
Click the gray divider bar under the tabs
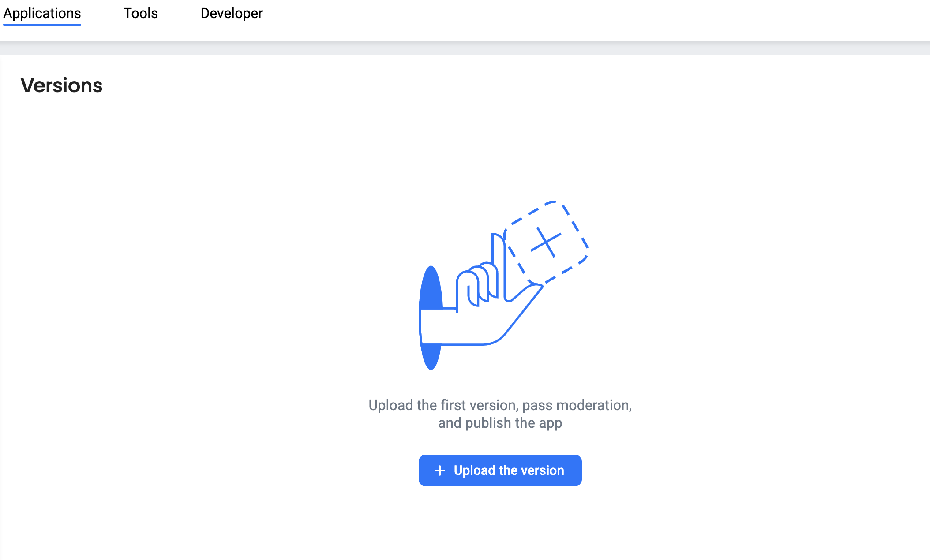(x=465, y=48)
